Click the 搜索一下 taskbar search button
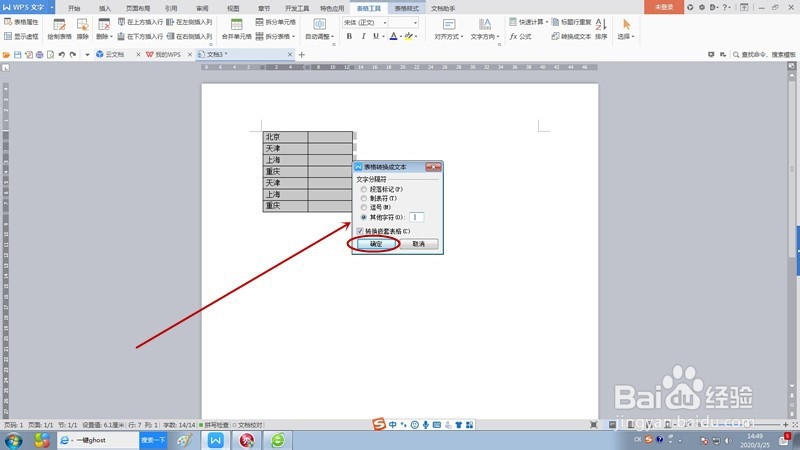800x450 pixels. point(153,440)
